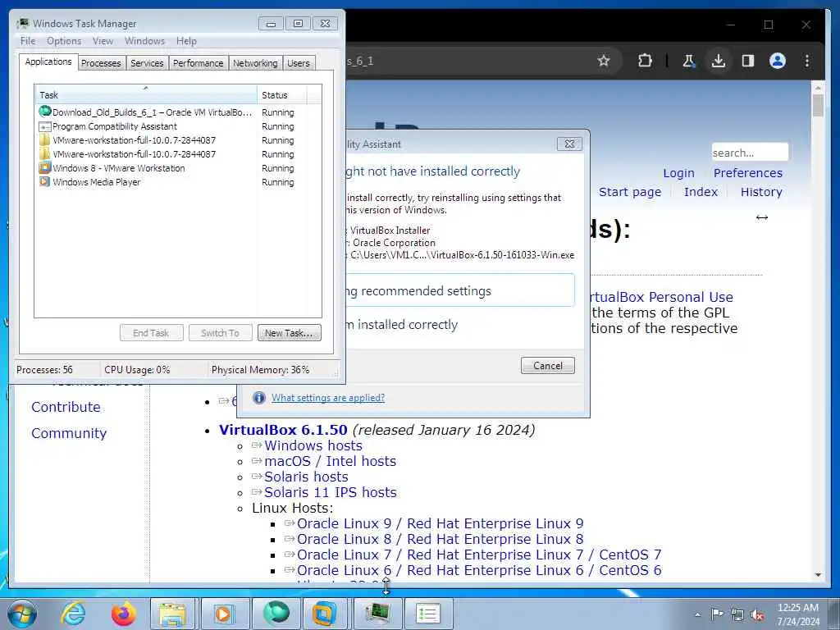Switch to the Performance tab
Image resolution: width=840 pixels, height=630 pixels.
point(199,63)
